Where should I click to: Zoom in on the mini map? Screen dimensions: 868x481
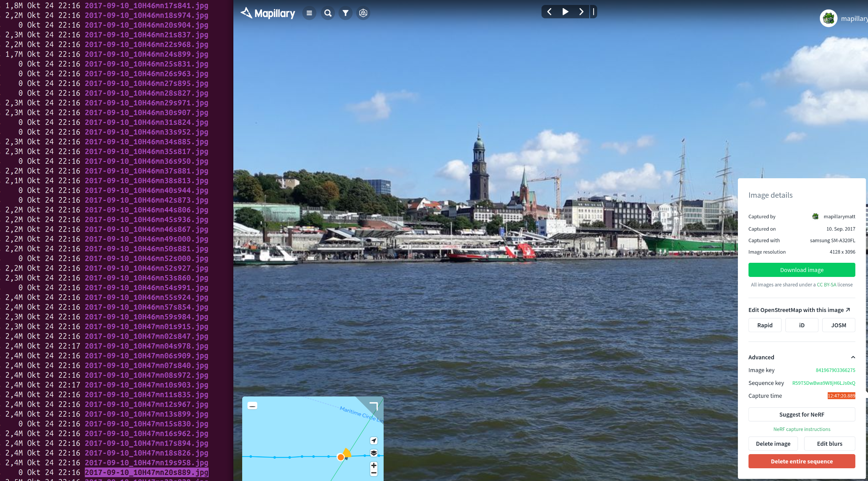tap(374, 465)
